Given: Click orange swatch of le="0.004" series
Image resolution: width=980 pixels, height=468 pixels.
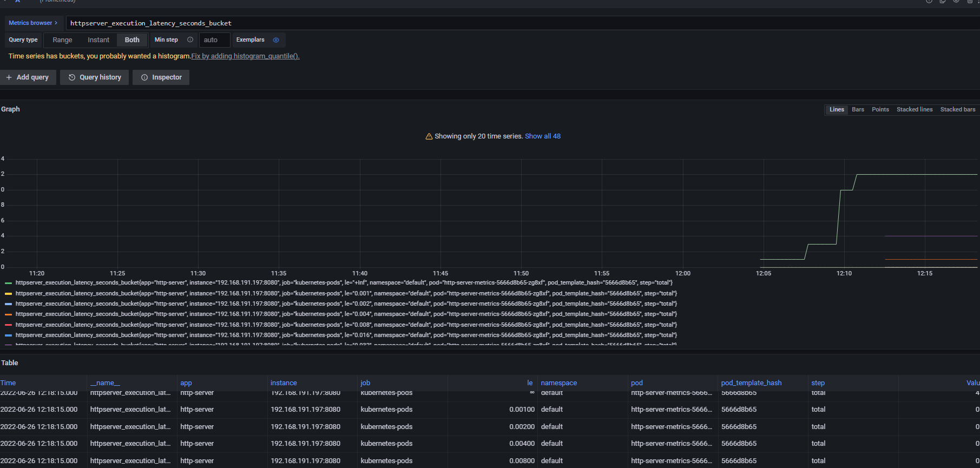Looking at the screenshot, I should pos(8,314).
